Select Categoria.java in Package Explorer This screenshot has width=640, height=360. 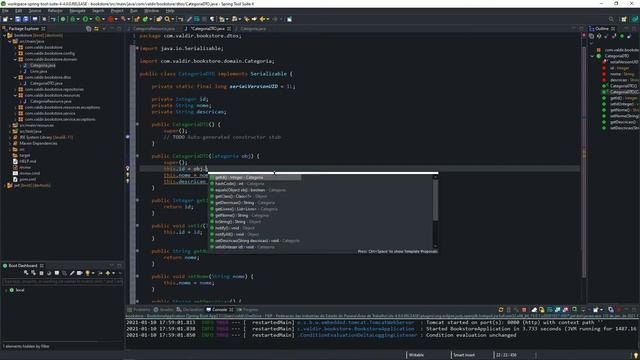(x=42, y=65)
